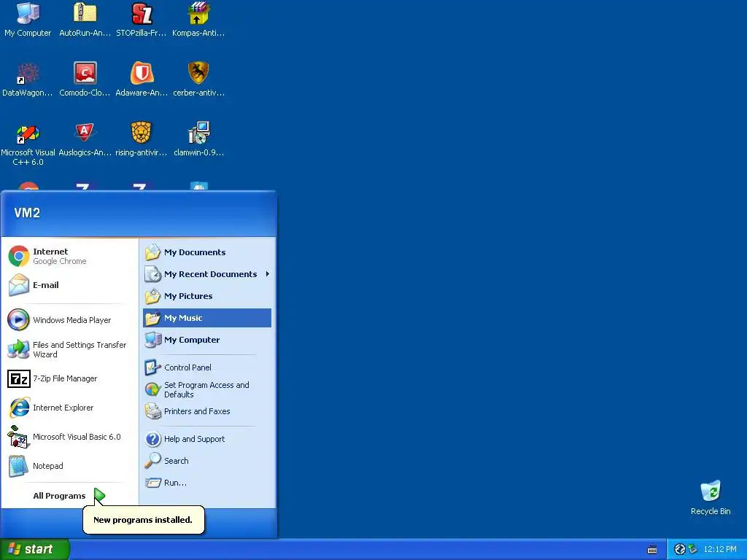Open Notepad from Start menu
Viewport: 747px width, 560px height.
pos(69,466)
